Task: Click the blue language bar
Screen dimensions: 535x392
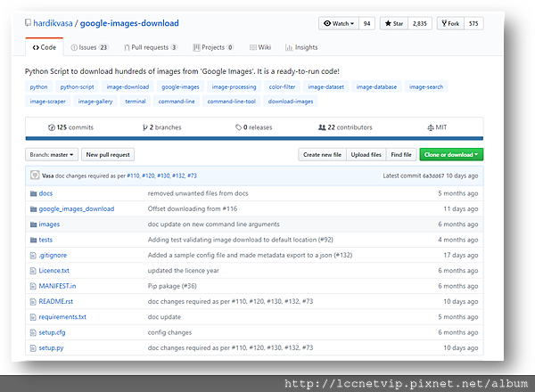Action: pos(254,138)
